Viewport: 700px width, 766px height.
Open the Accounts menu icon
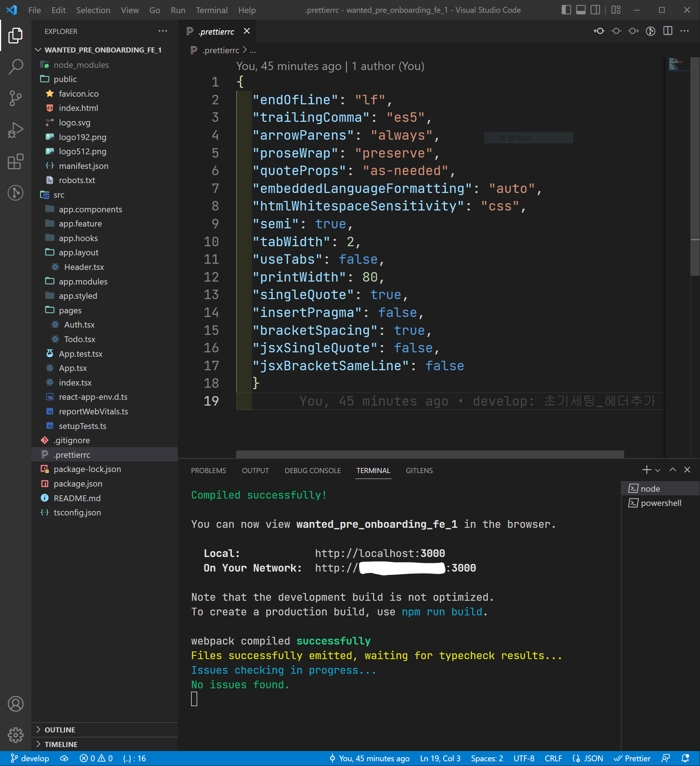[x=16, y=704]
